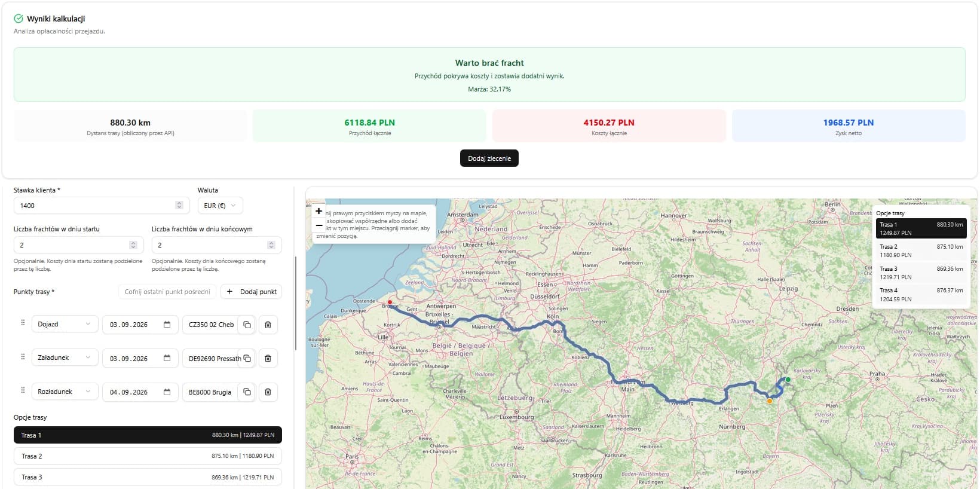Viewport: 980px width, 489px height.
Task: Select Trasa 2 in left route options
Action: [x=148, y=456]
